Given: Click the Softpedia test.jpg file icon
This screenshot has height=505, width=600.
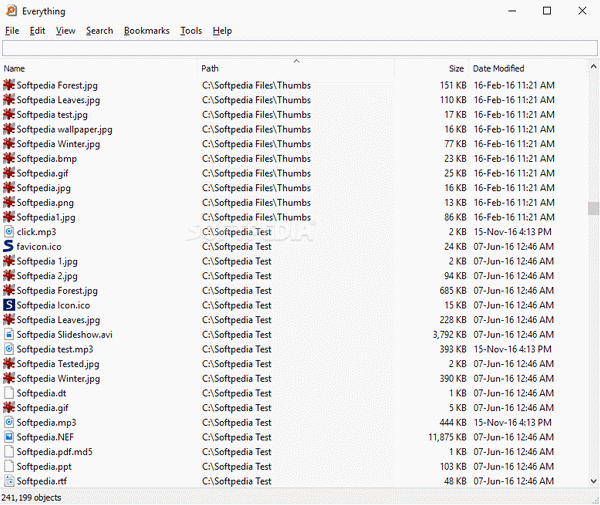Looking at the screenshot, I should click(9, 114).
